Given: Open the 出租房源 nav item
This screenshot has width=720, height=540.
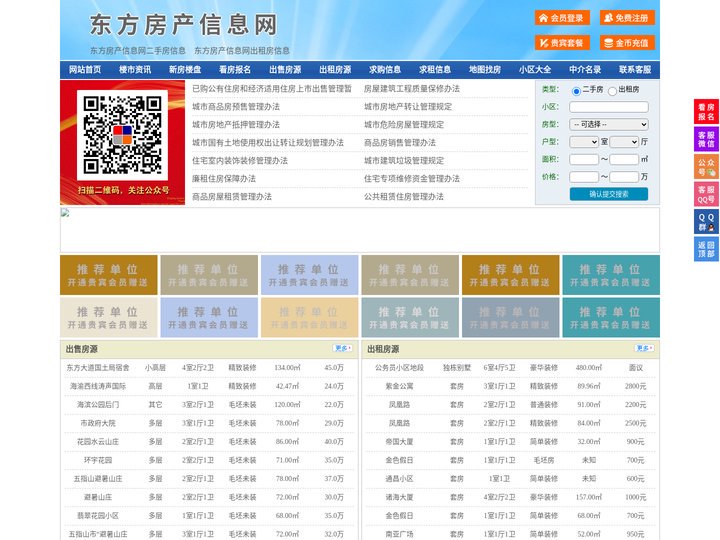Looking at the screenshot, I should [x=335, y=70].
